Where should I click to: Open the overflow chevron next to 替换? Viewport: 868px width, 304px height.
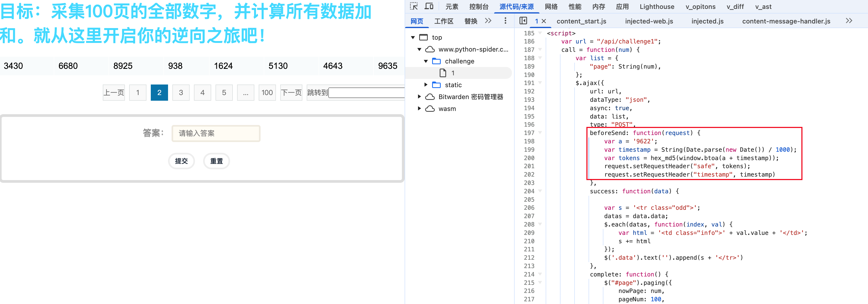(488, 21)
